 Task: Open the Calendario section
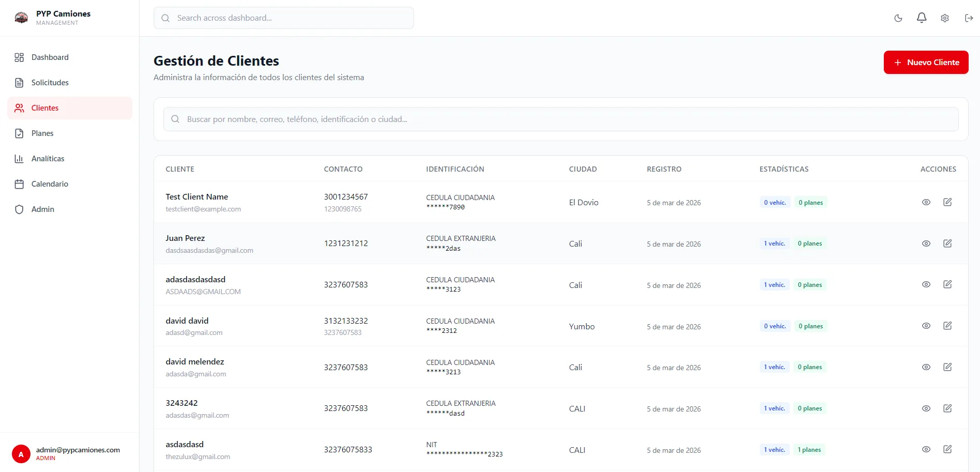click(x=50, y=184)
